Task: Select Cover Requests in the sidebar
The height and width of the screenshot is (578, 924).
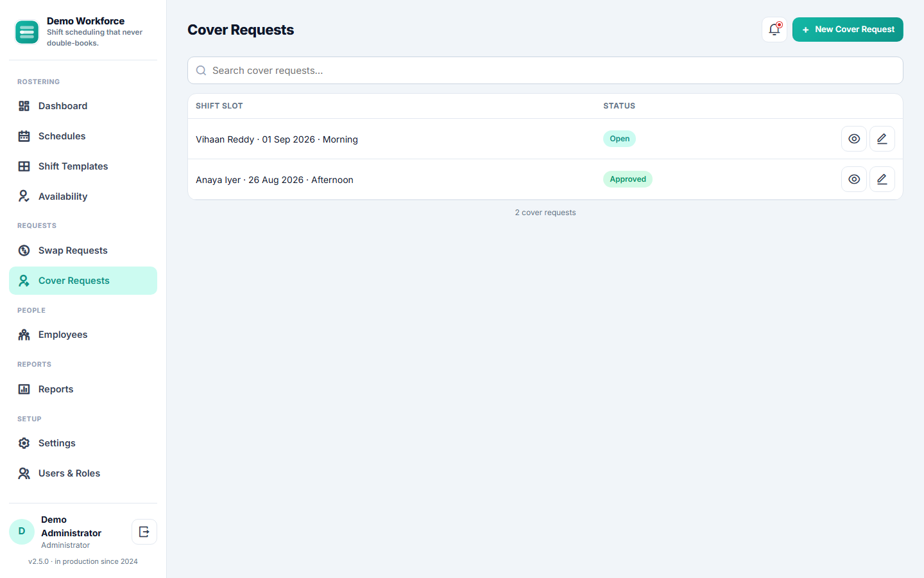Action: [83, 281]
